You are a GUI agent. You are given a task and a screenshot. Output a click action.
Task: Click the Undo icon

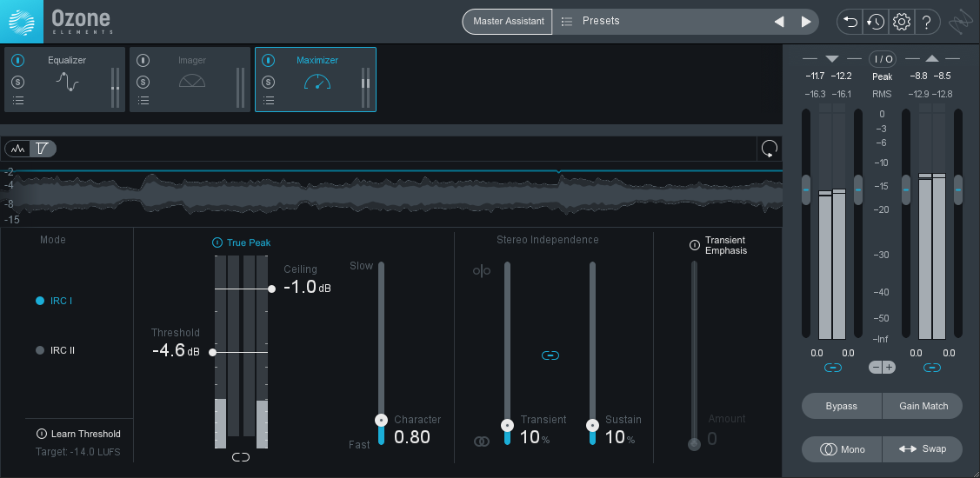pos(850,22)
